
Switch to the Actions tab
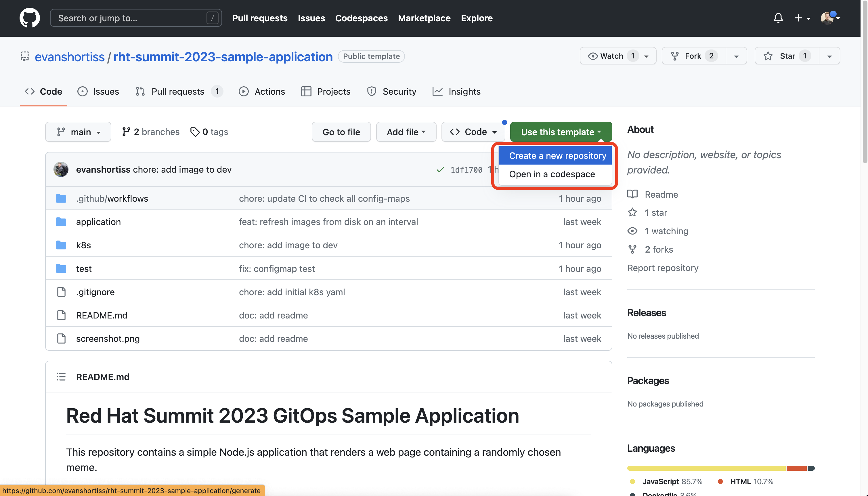(x=262, y=91)
